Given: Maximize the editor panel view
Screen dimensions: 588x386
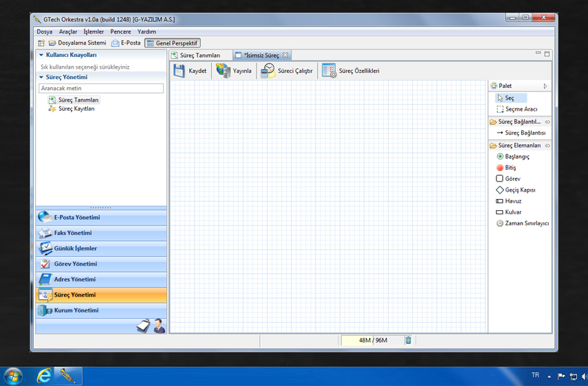Looking at the screenshot, I should [547, 54].
